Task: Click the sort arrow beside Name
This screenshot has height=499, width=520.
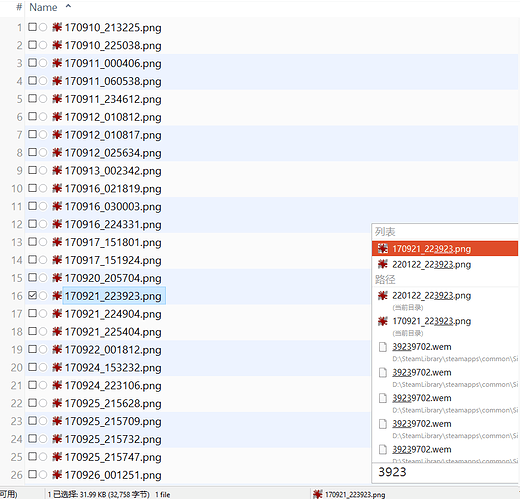Action: click(x=68, y=6)
